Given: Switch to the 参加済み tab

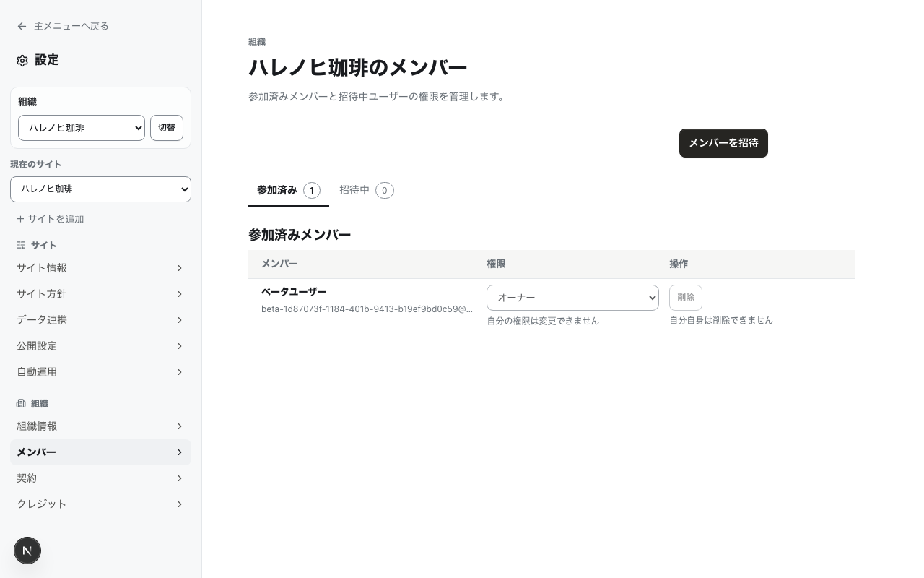Looking at the screenshot, I should click(x=289, y=191).
